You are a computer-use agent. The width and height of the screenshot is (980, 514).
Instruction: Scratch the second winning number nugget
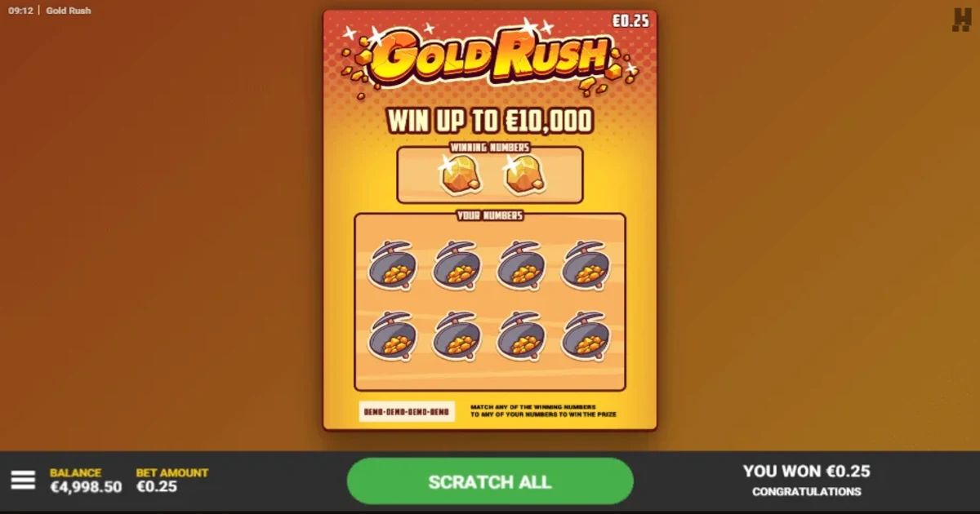[x=523, y=175]
